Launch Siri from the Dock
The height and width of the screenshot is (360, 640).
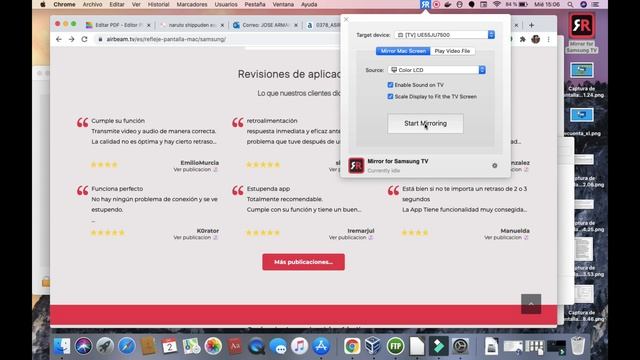pyautogui.click(x=83, y=346)
